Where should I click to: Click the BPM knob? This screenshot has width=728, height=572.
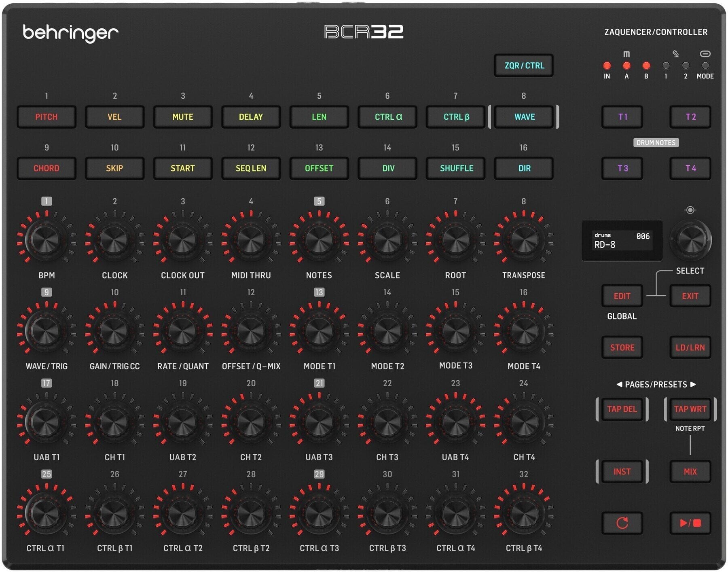click(x=46, y=240)
